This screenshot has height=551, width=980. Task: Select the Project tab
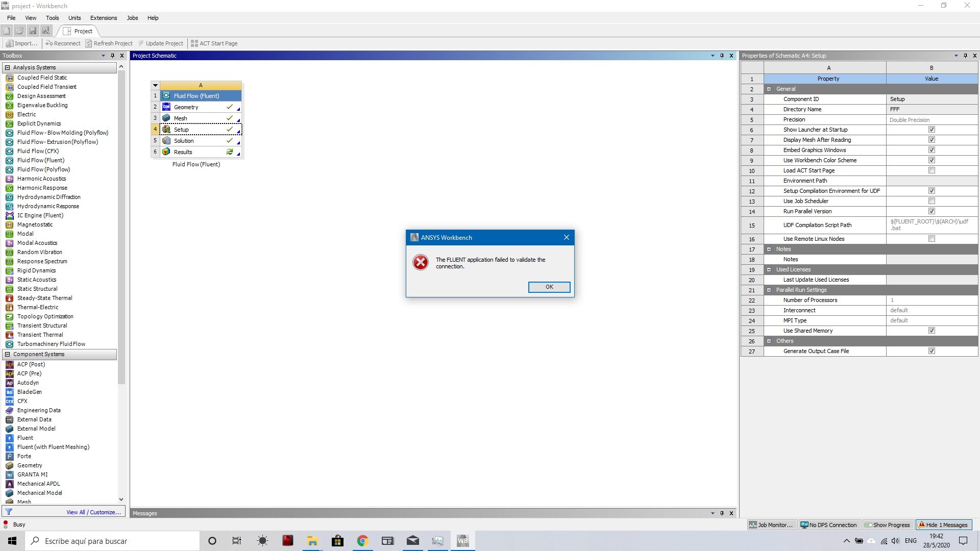[x=78, y=31]
